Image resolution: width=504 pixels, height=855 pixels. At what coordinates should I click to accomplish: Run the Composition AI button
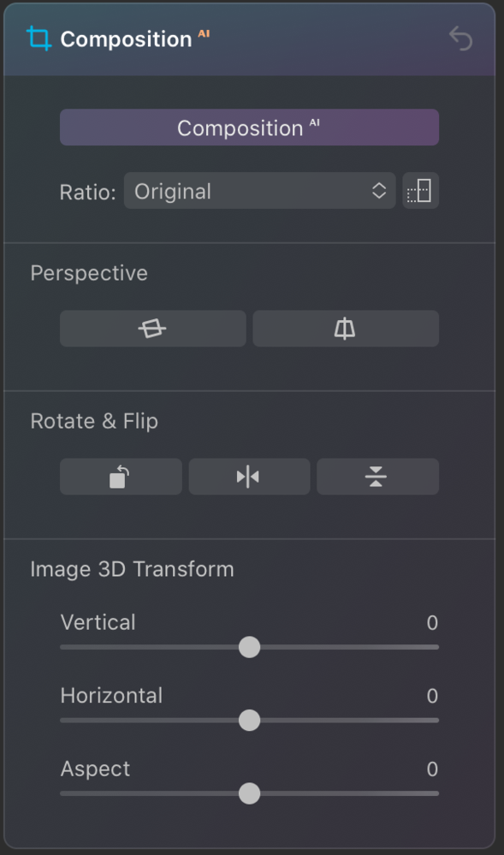pyautogui.click(x=249, y=127)
